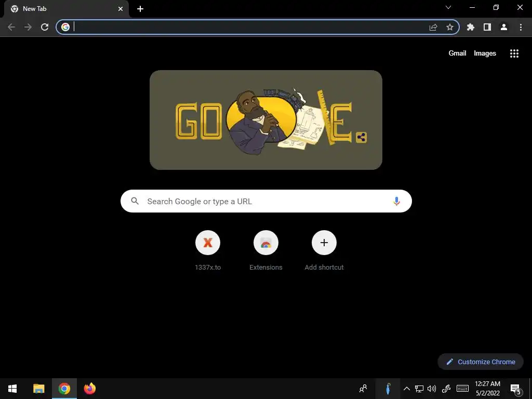Open the pen workspace tray icon
This screenshot has width=532, height=399.
tap(446, 389)
